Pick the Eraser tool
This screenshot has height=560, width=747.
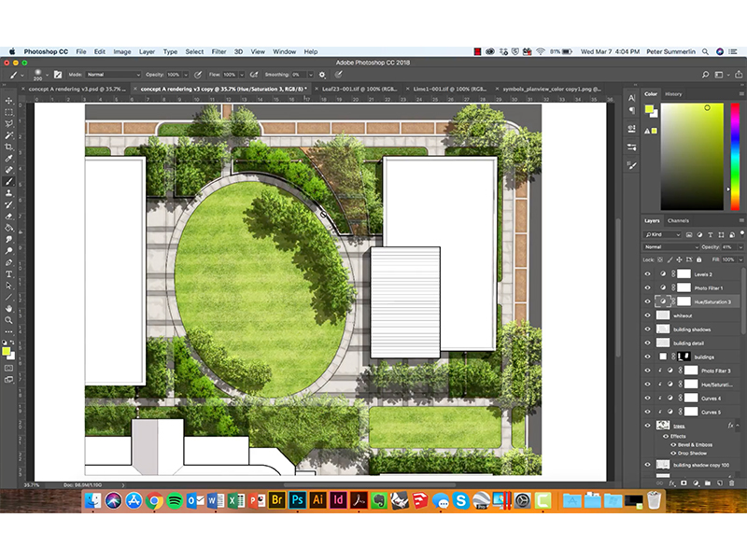(x=8, y=216)
